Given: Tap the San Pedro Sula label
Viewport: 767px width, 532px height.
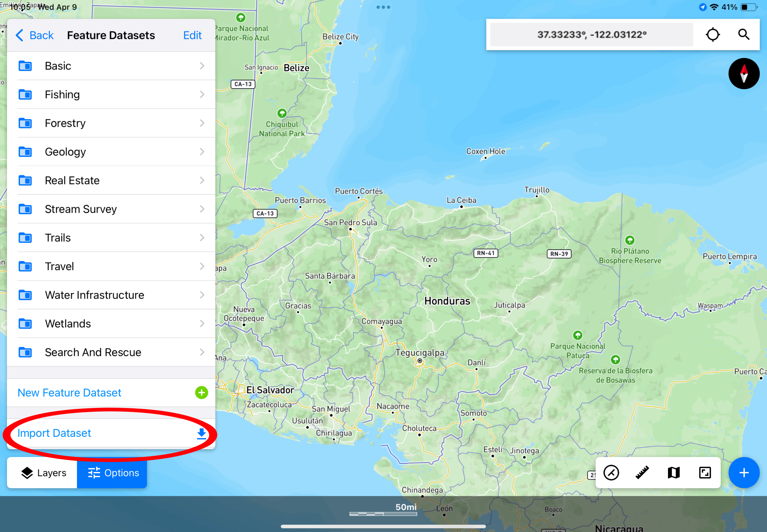Looking at the screenshot, I should 350,223.
